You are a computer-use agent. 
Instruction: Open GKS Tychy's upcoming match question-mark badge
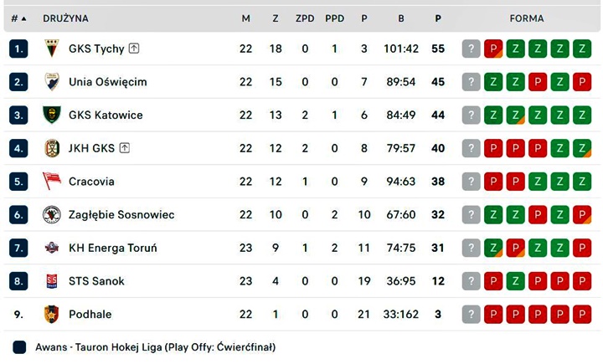coord(471,49)
